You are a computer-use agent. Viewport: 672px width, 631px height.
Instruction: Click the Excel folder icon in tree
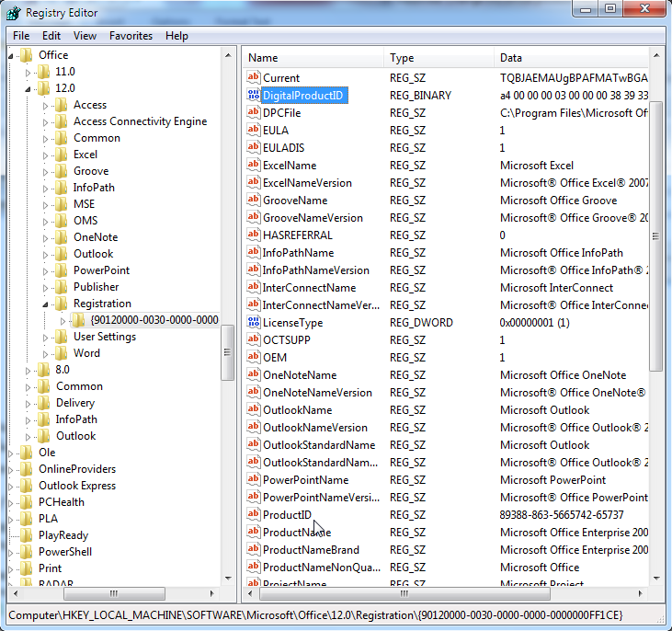[x=62, y=155]
